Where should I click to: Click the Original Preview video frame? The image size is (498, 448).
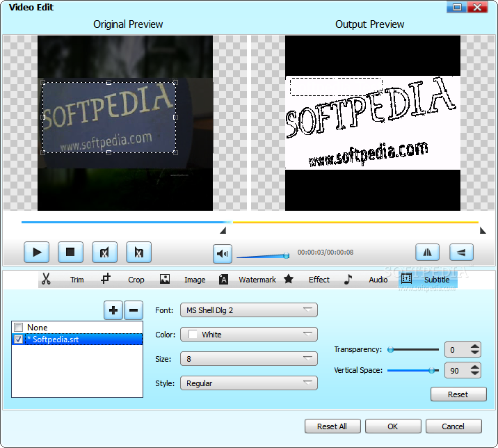point(125,123)
